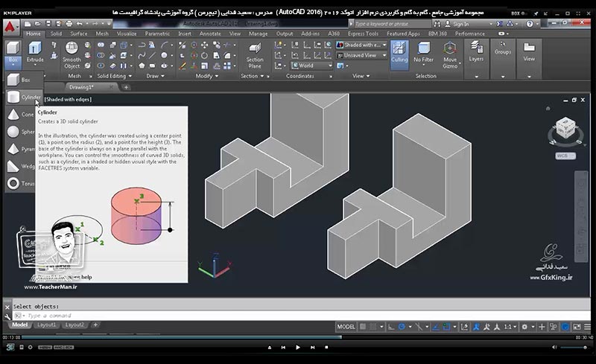Switch to the Parametric ribbon tab

pos(157,33)
